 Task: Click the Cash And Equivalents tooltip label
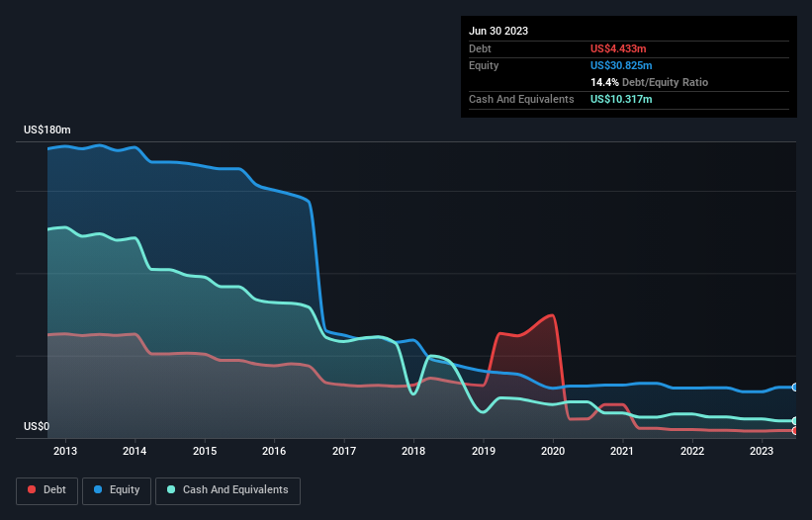[521, 99]
